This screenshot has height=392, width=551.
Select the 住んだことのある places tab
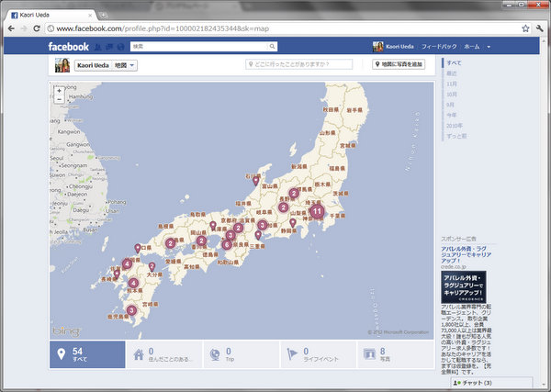164,354
